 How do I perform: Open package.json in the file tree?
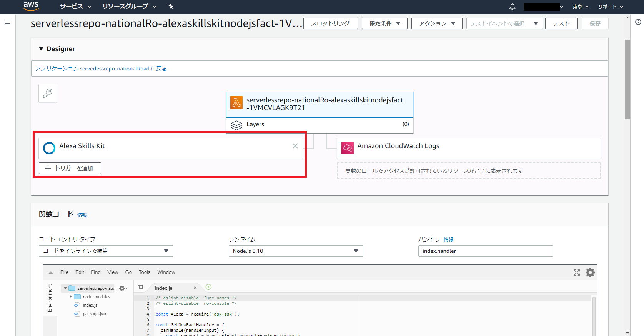(95, 314)
